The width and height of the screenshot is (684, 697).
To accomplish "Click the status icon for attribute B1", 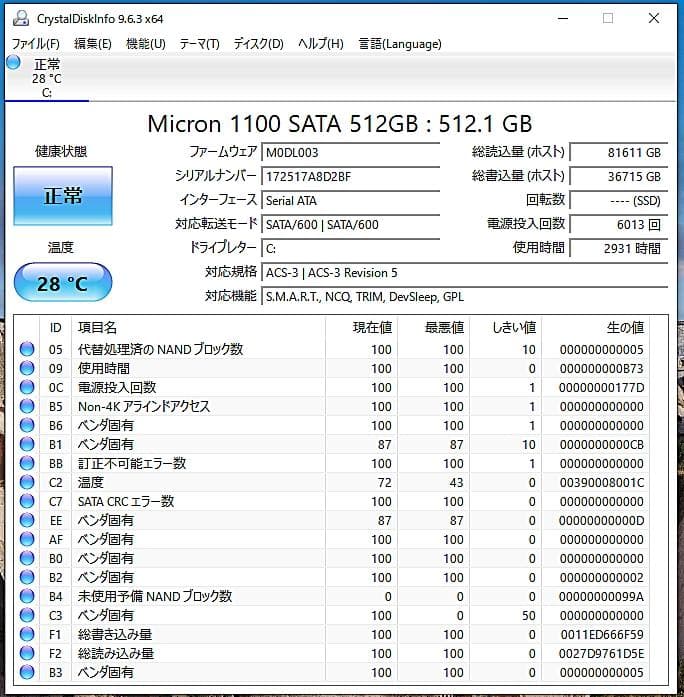I will [27, 445].
